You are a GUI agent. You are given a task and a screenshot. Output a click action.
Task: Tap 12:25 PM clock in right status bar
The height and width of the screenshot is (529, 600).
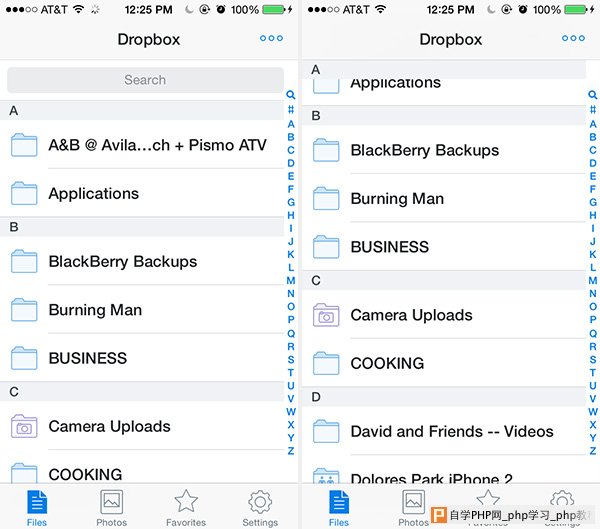tap(450, 10)
